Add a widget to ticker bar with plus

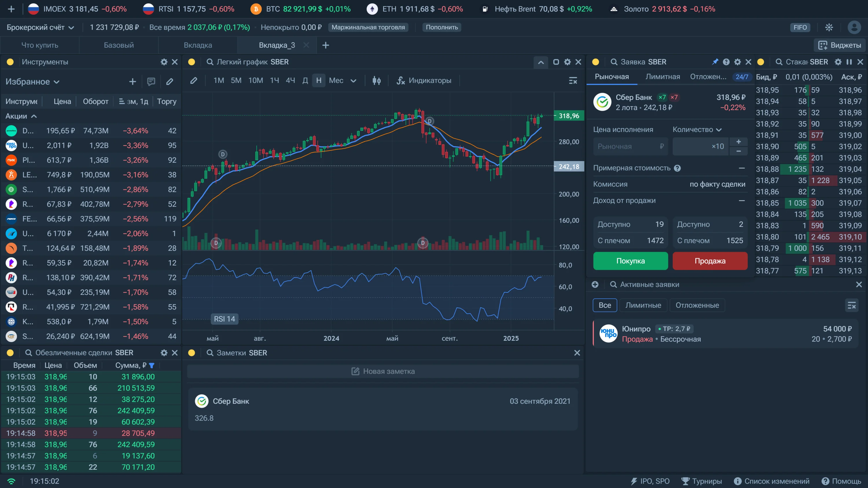point(11,9)
